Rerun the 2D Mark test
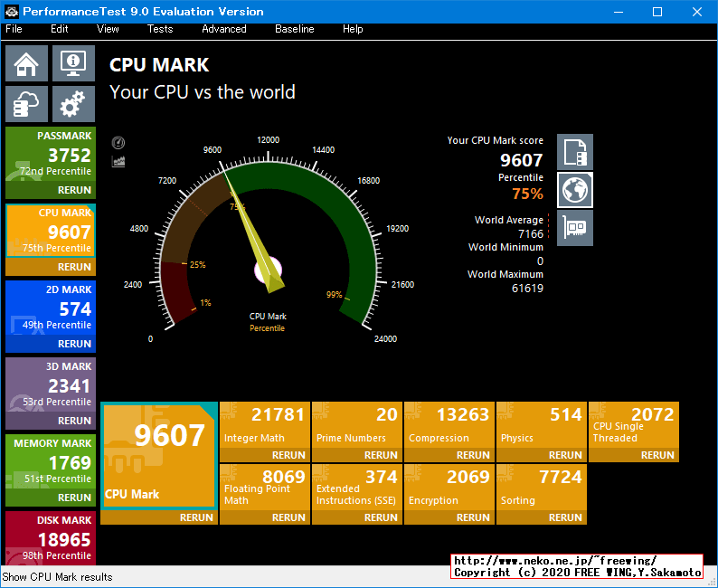Image resolution: width=718 pixels, height=588 pixels. click(51, 344)
